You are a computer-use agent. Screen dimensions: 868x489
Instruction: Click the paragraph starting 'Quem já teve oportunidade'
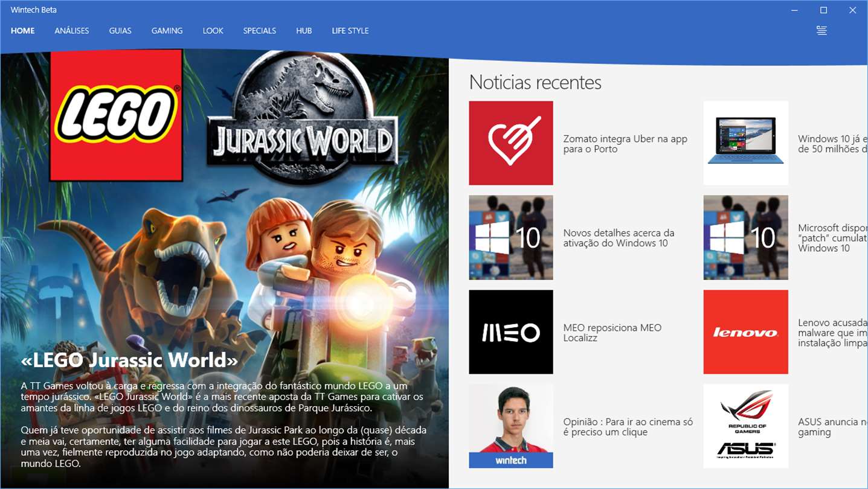[x=223, y=447]
